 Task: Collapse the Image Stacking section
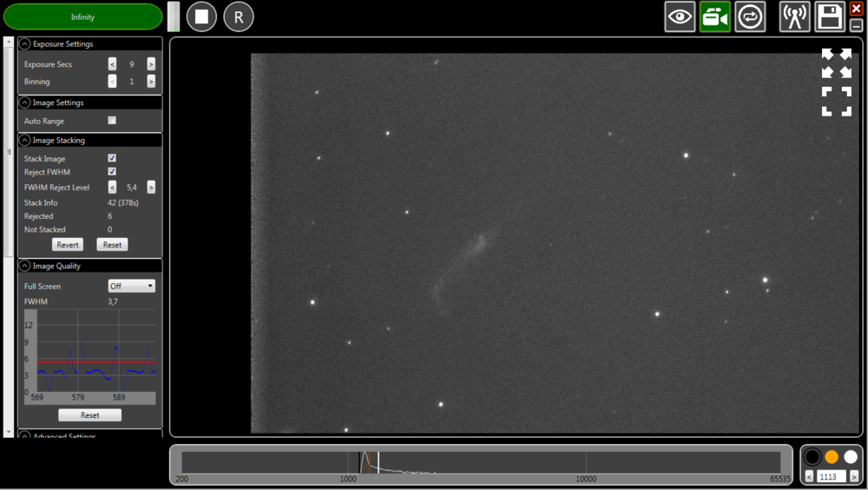point(25,140)
